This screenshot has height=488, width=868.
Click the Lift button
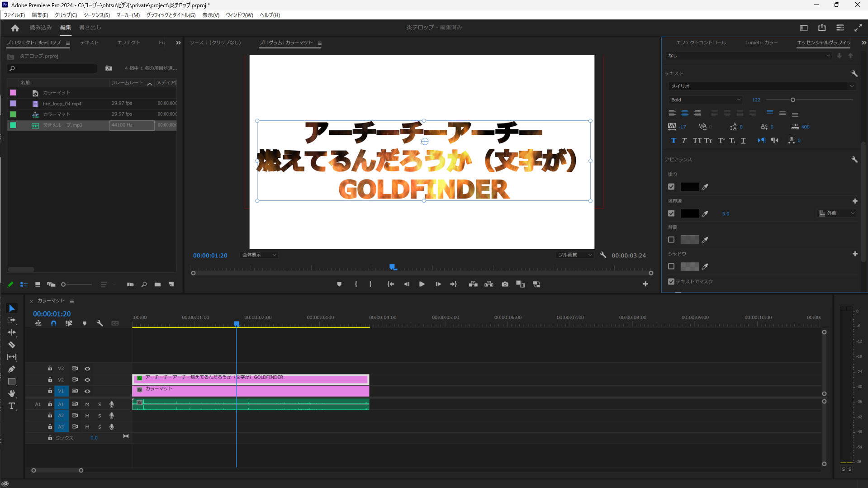pos(473,284)
